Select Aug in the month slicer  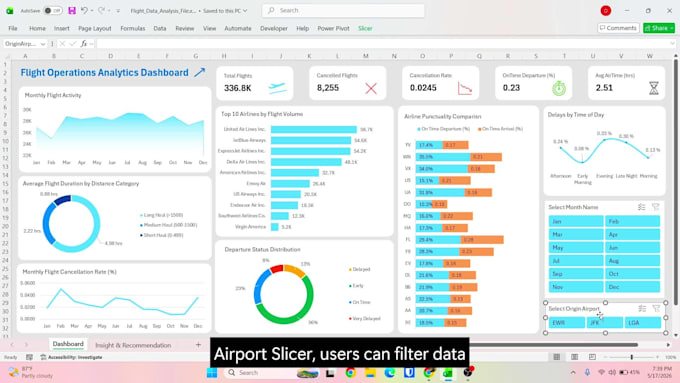632,261
